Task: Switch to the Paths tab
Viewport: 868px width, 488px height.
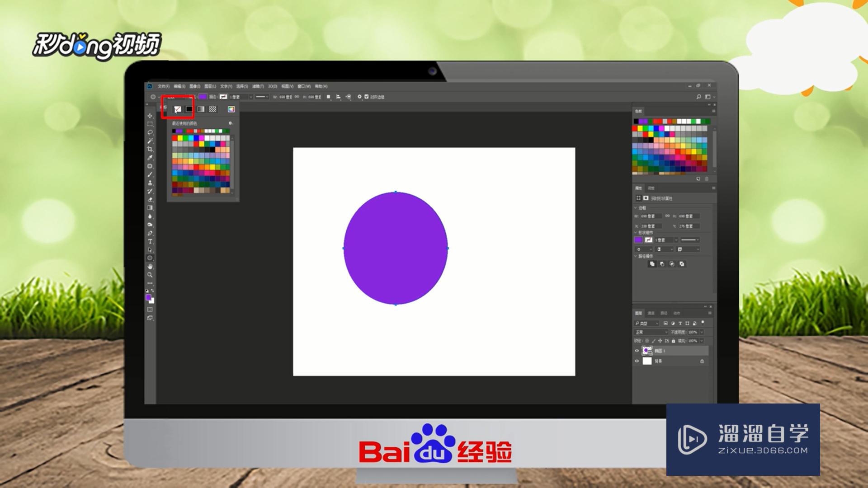Action: click(x=664, y=313)
